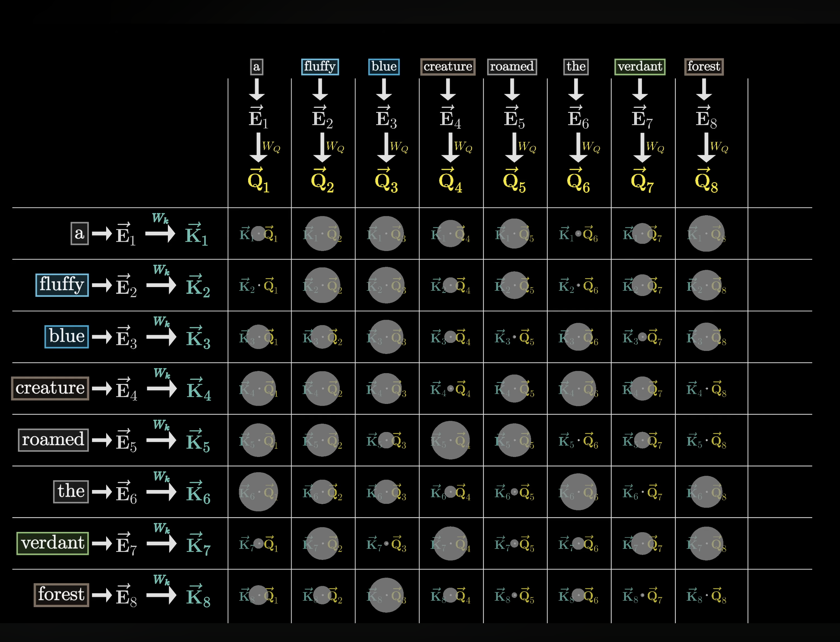Click the K3·Q5 dot product cell
The width and height of the screenshot is (840, 642).
[514, 337]
